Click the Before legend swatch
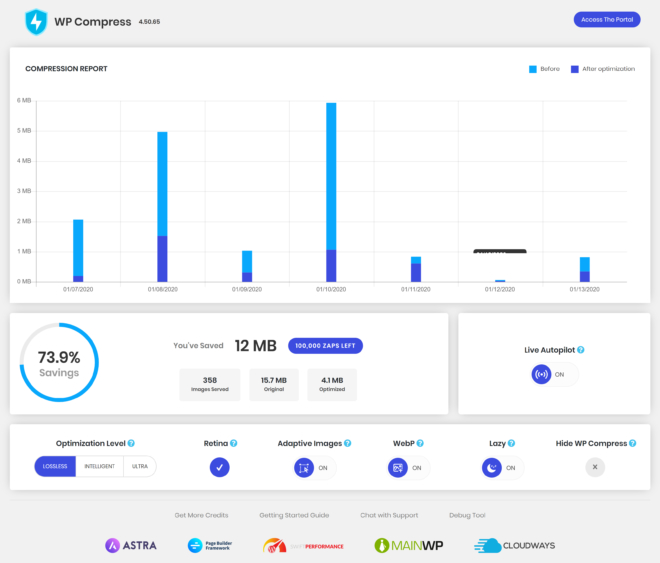Image resolution: width=660 pixels, height=563 pixels. [532, 69]
